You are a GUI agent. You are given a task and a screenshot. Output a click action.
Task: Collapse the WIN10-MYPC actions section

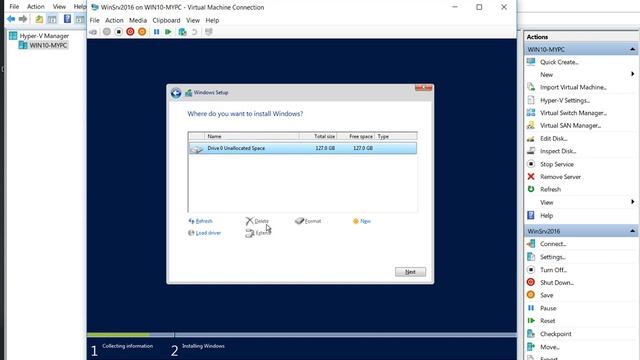tap(632, 49)
